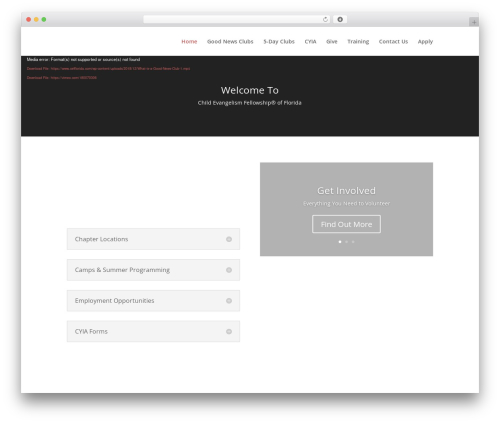Go to 5-Day Clubs page
This screenshot has width=500, height=423.
pyautogui.click(x=279, y=41)
